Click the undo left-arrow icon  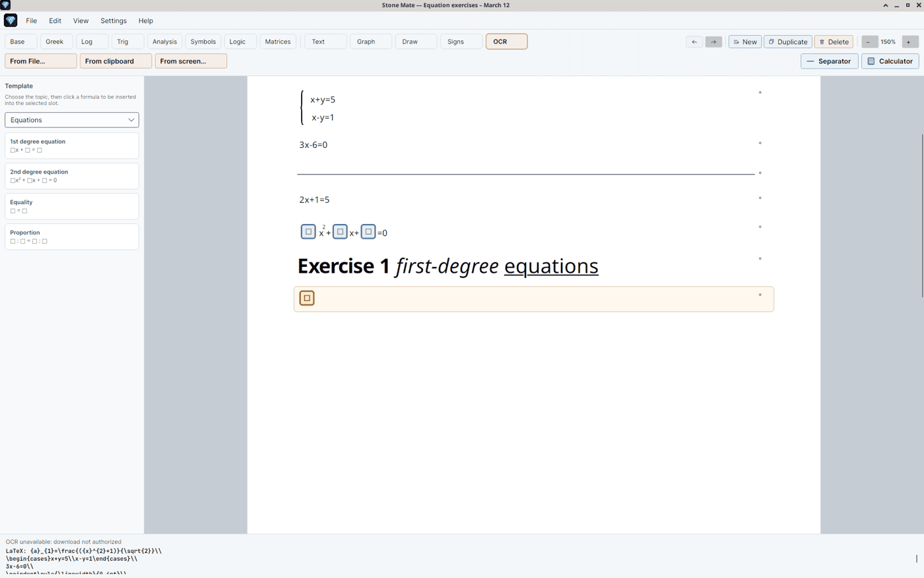click(x=694, y=42)
